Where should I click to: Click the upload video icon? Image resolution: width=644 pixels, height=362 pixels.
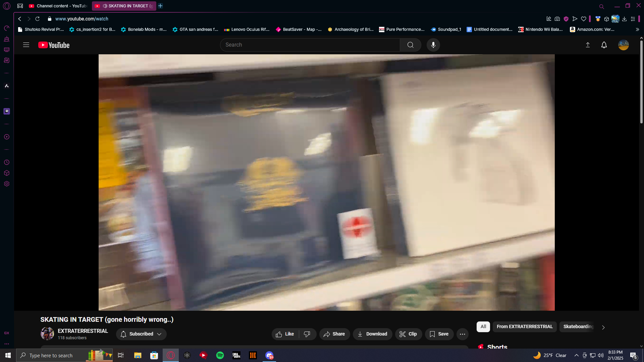pyautogui.click(x=588, y=45)
